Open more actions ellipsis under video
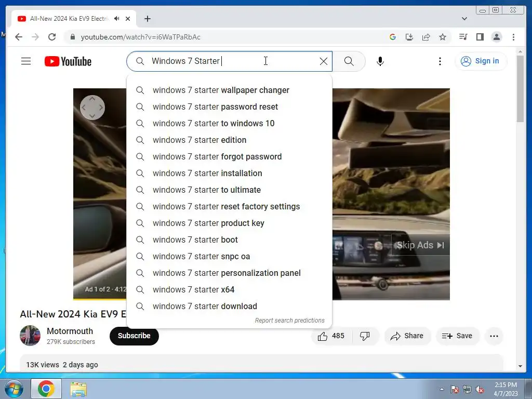532x399 pixels. point(494,336)
